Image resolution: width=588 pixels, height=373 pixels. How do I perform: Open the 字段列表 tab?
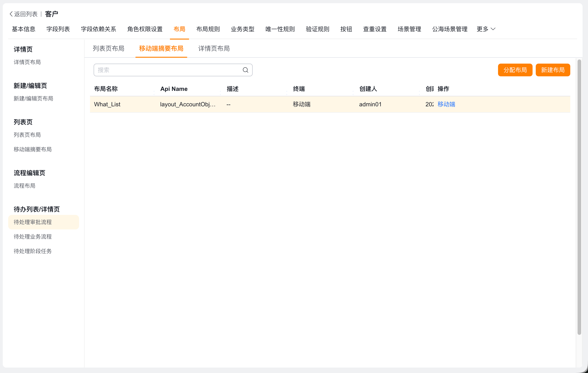click(58, 29)
